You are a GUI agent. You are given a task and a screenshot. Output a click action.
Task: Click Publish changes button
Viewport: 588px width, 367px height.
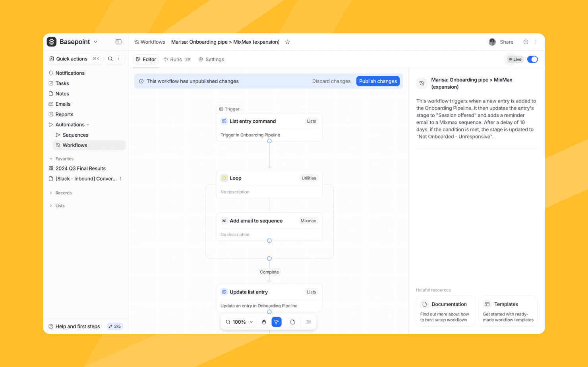coord(378,81)
